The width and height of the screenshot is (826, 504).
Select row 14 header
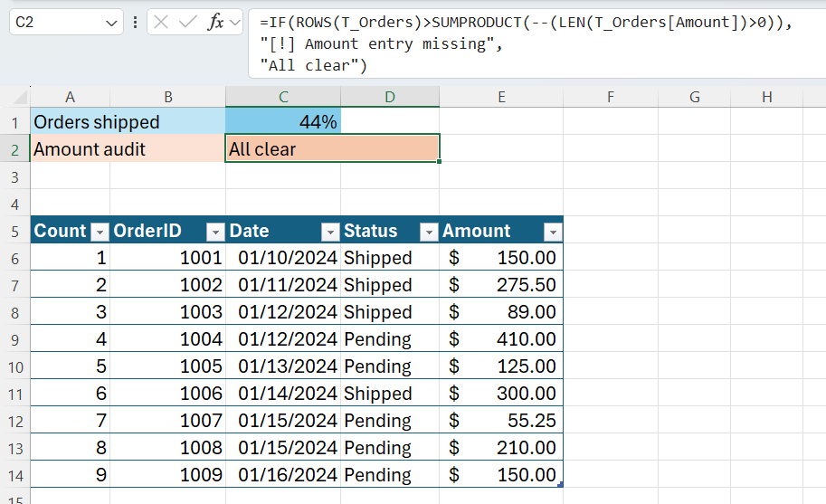(14, 476)
